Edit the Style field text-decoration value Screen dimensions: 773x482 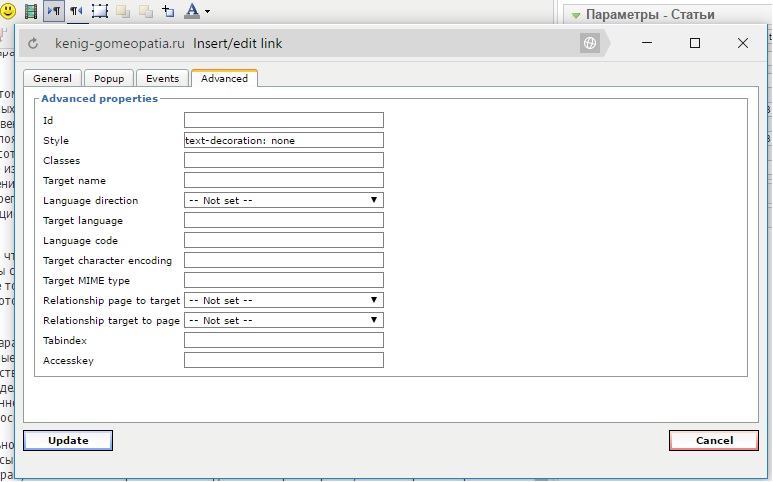[x=283, y=140]
